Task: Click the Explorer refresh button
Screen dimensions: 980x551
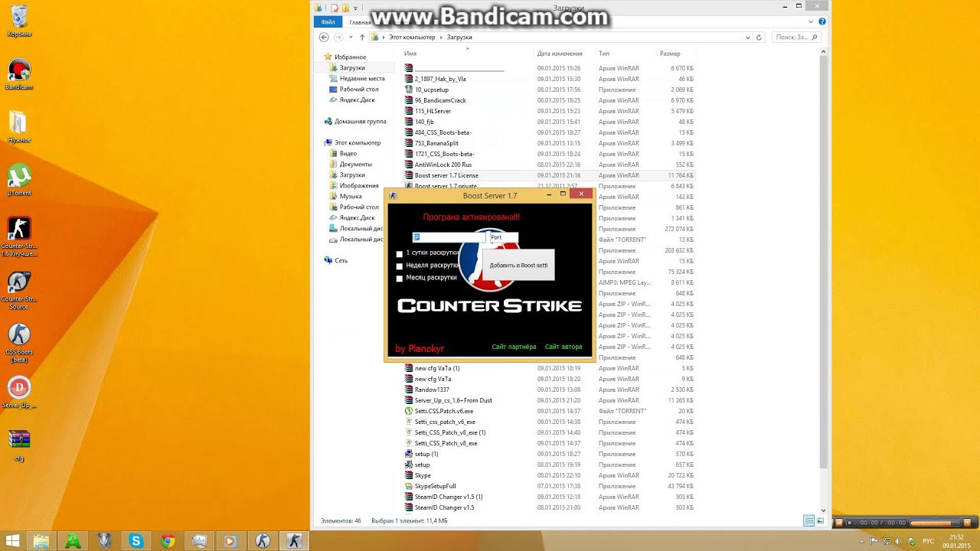Action: (x=759, y=37)
